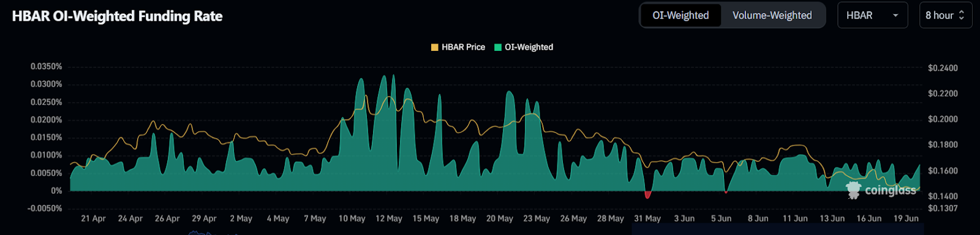Click the 23 May date label
The image size is (980, 235).
537,218
